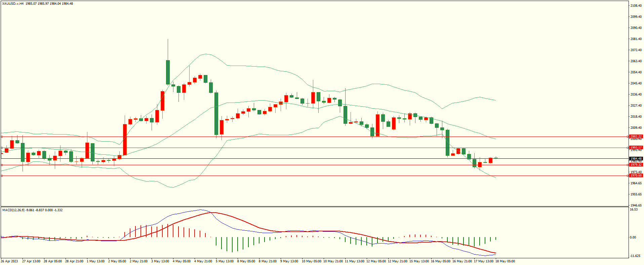Click the 2045.40 price axis label
The height and width of the screenshot is (265, 644).
click(636, 83)
